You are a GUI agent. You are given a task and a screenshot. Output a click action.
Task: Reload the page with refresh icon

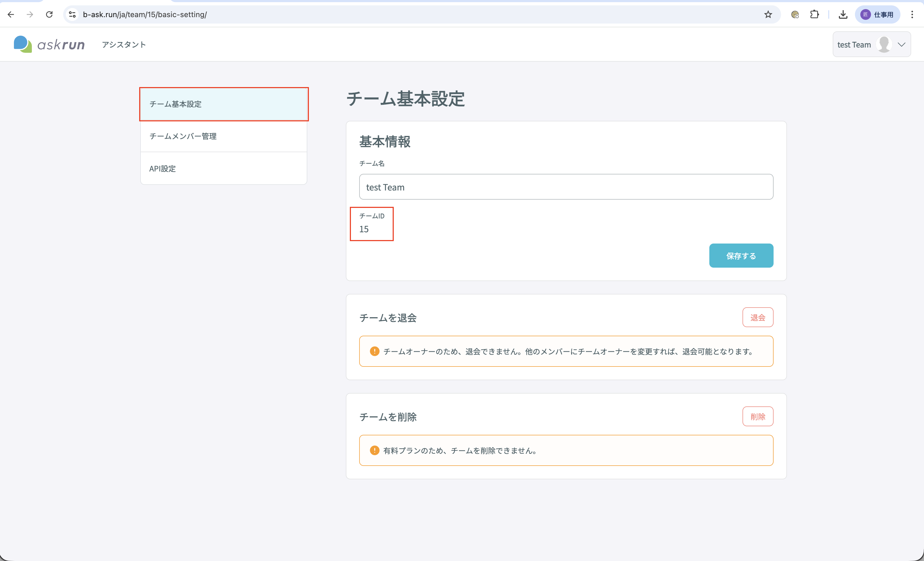49,14
